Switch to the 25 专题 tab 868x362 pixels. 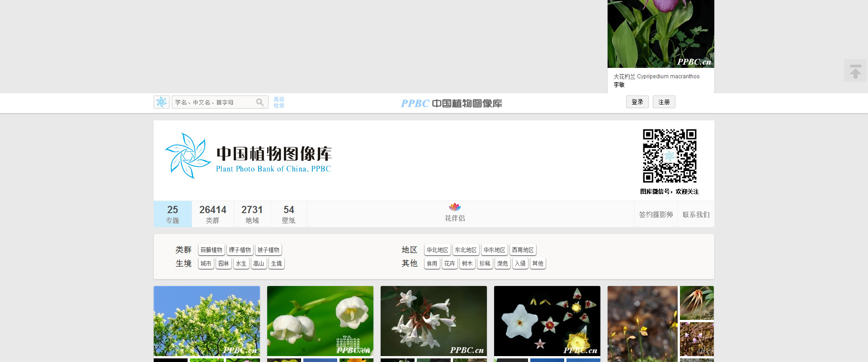pos(173,214)
